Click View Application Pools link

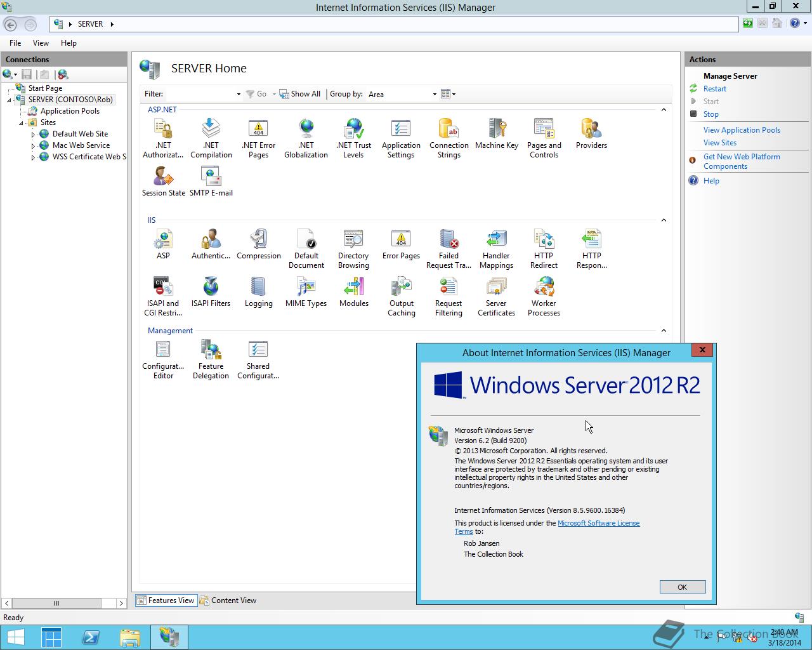pos(742,130)
